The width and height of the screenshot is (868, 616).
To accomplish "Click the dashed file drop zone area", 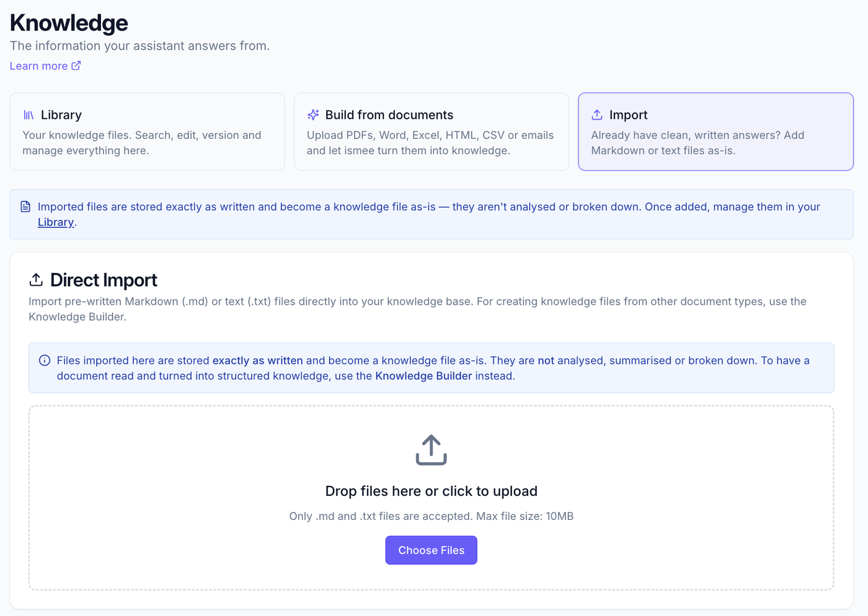I will tap(432, 498).
